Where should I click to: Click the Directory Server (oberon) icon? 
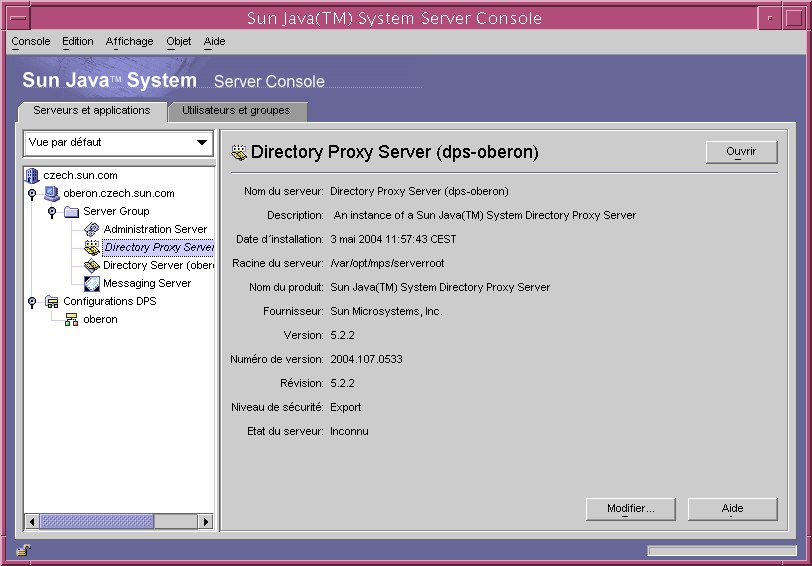pos(92,266)
